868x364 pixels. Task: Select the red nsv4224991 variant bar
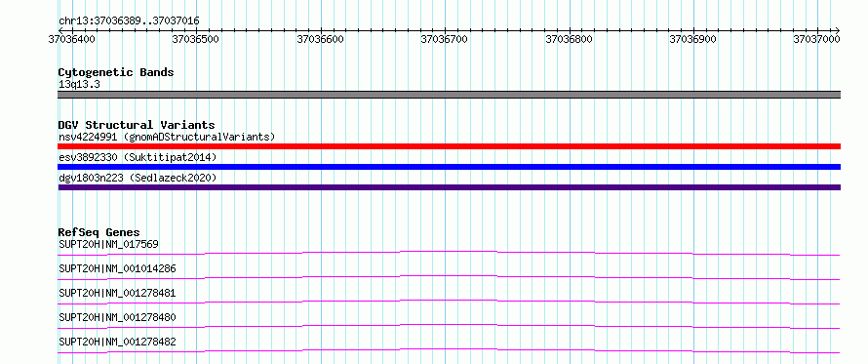click(x=450, y=146)
